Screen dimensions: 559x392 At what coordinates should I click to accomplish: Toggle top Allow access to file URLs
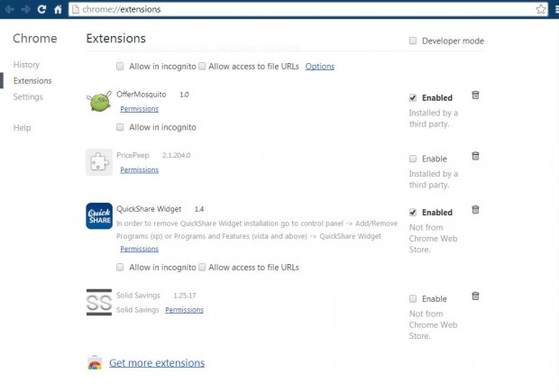pyautogui.click(x=202, y=67)
